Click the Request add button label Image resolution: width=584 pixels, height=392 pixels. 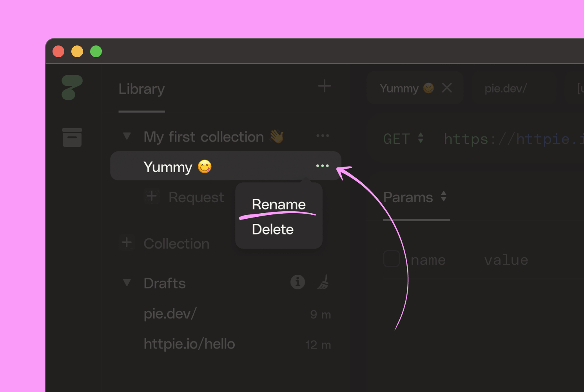[196, 197]
